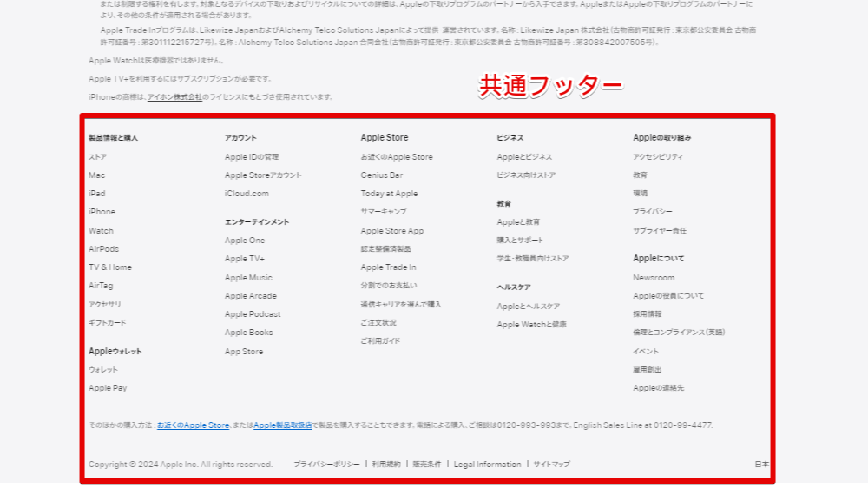This screenshot has width=868, height=488.
Task: Click the 分割でのお支払い link
Action: point(389,286)
